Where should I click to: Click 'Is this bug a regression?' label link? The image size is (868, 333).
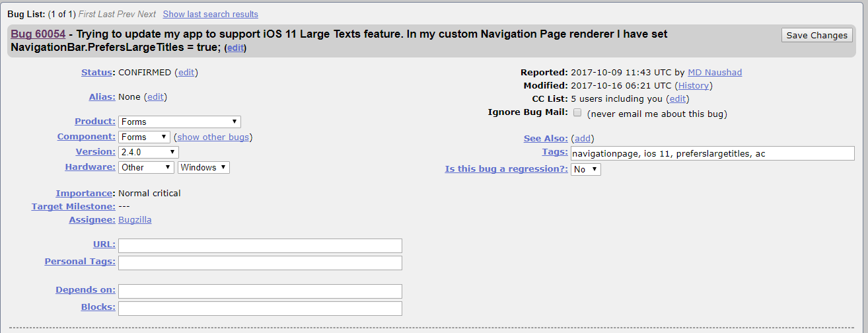coord(505,168)
